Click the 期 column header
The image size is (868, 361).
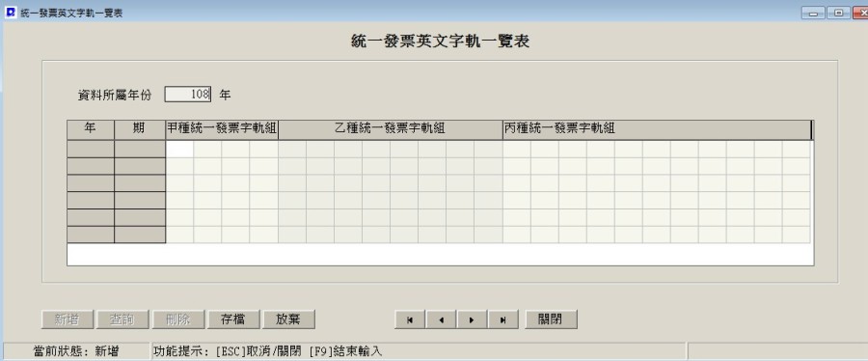coord(140,129)
